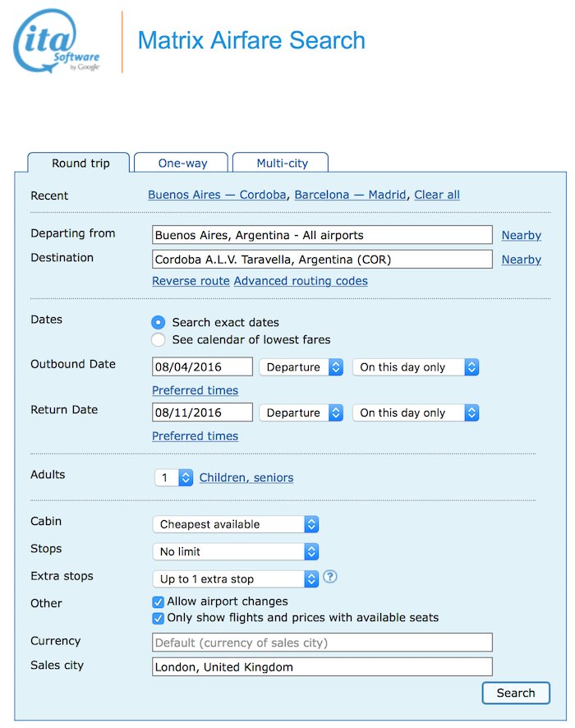
Task: Click Nearby link for Destination
Action: (x=521, y=259)
